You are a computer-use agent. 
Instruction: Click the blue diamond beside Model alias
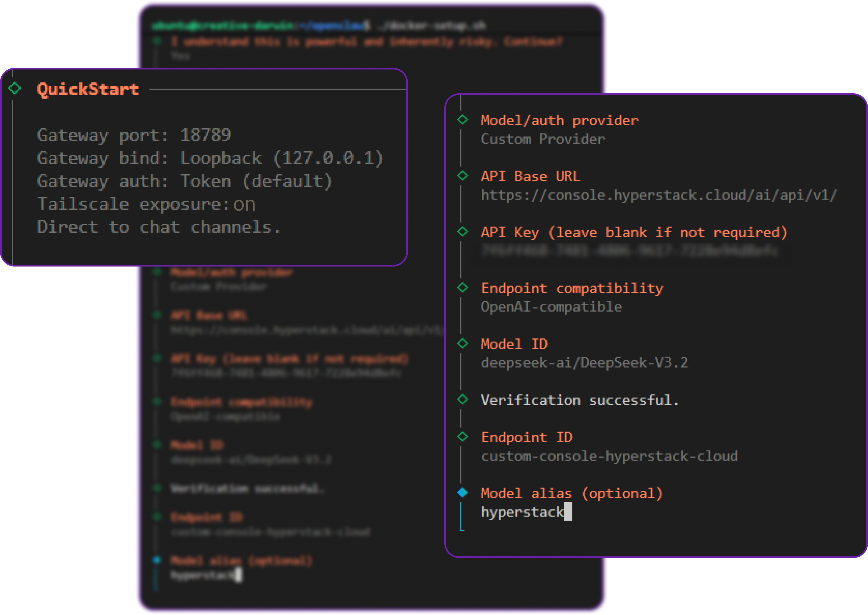(463, 492)
